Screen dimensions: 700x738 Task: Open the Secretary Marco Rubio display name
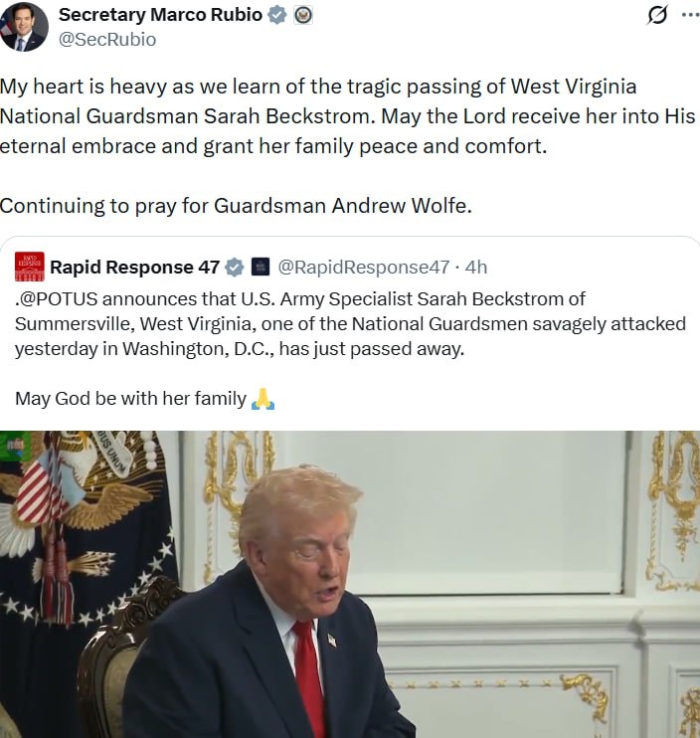pos(160,15)
